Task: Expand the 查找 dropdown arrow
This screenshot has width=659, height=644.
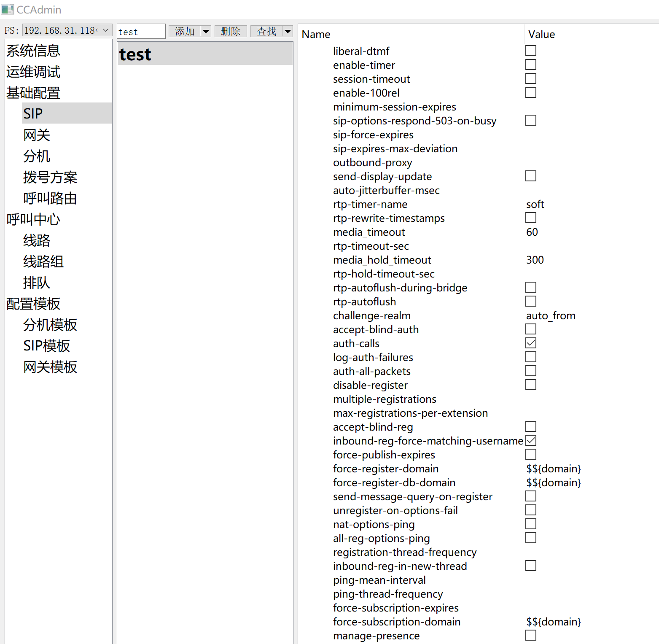Action: click(288, 31)
